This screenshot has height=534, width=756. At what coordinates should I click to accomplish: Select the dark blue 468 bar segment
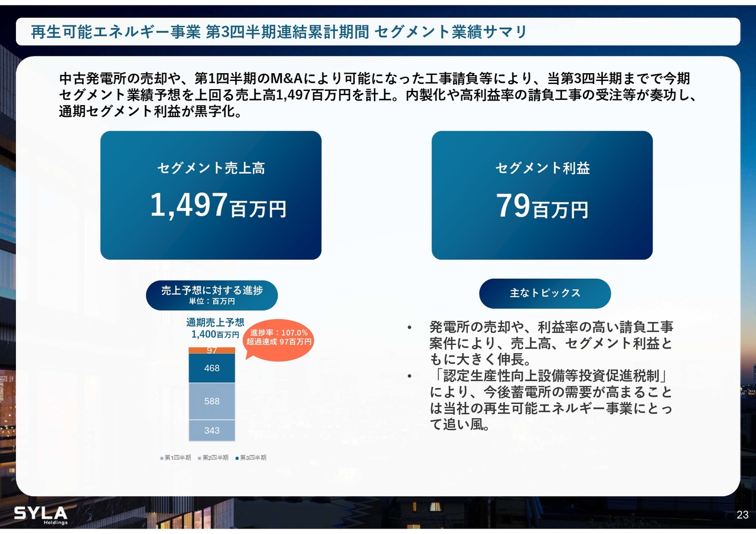click(x=212, y=368)
